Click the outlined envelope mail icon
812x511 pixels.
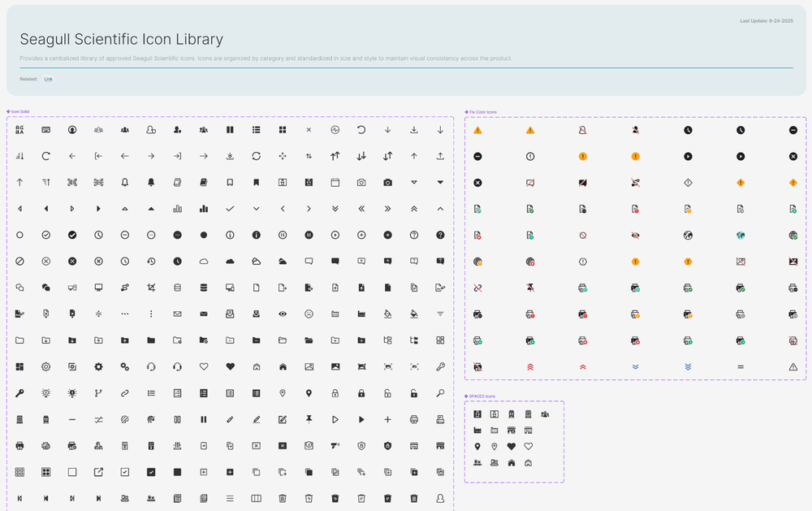178,314
